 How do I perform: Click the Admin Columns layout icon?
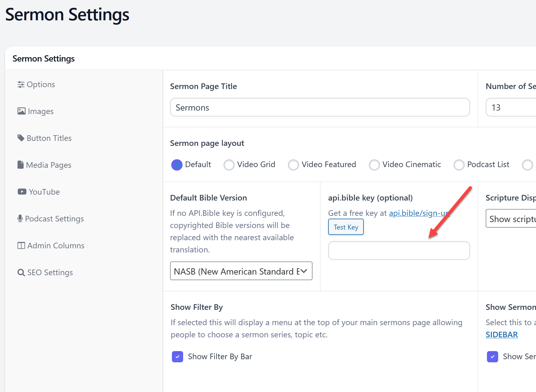(x=21, y=246)
